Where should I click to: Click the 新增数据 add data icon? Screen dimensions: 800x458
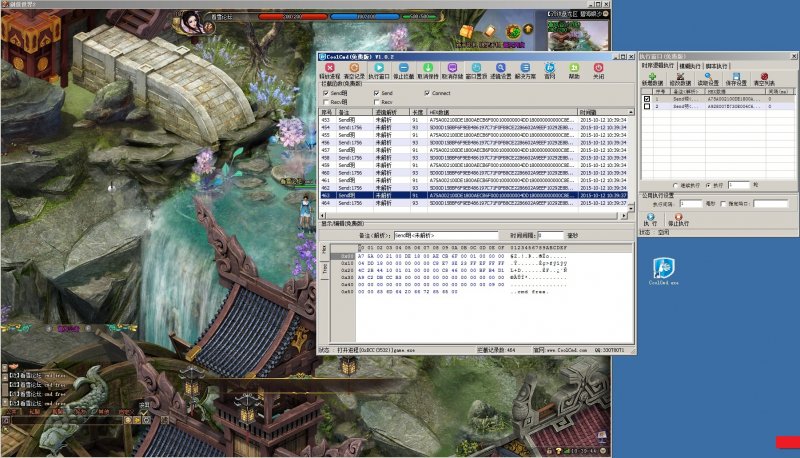(x=652, y=77)
